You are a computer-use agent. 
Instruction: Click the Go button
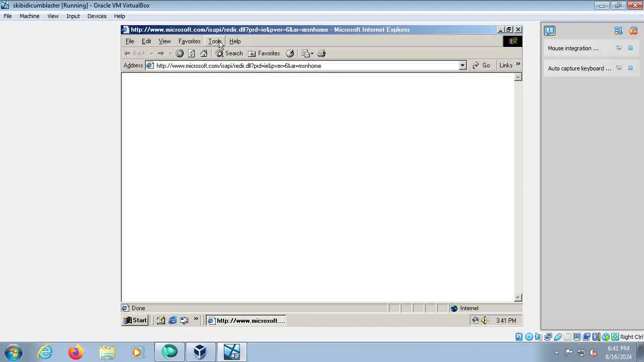(x=481, y=65)
